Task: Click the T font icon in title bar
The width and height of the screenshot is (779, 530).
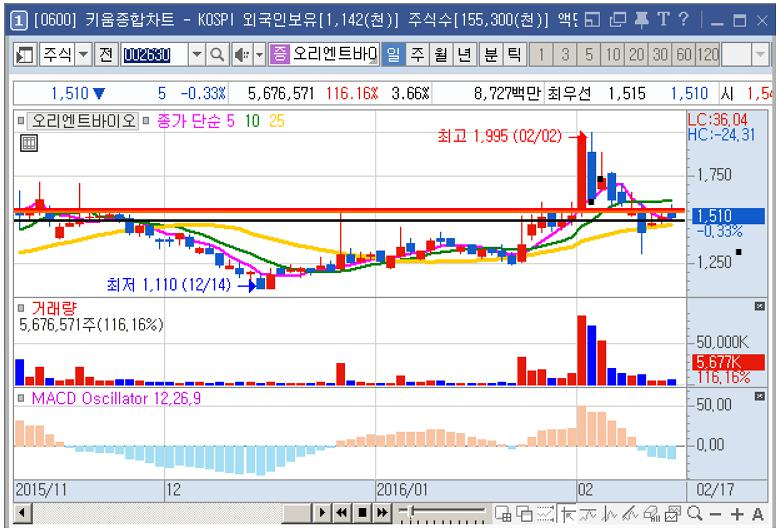Action: click(663, 19)
